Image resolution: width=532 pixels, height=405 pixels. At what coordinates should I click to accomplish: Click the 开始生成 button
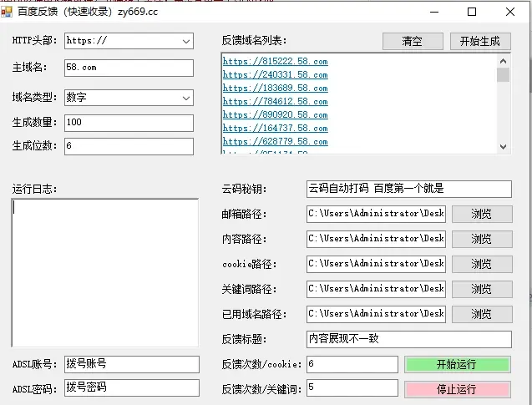(x=479, y=41)
